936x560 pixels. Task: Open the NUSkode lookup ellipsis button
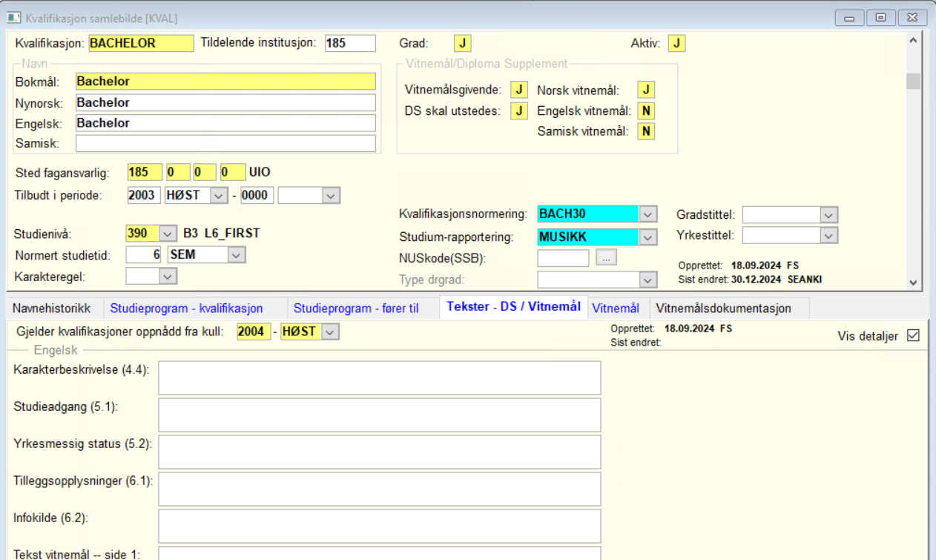(606, 257)
